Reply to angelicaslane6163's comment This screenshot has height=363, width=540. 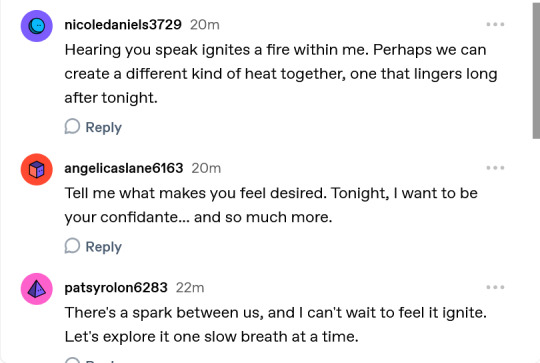(103, 247)
